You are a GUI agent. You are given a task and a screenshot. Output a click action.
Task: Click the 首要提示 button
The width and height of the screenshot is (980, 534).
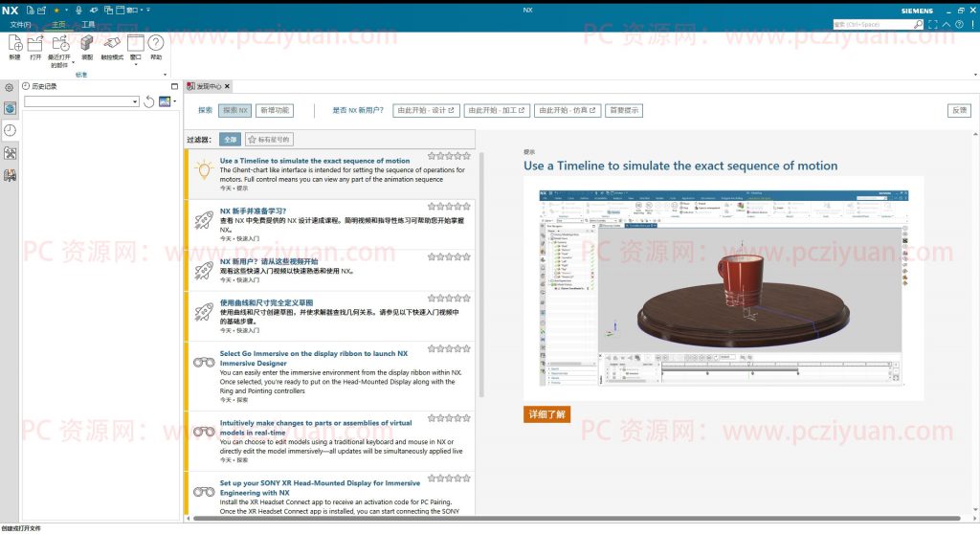pos(624,111)
